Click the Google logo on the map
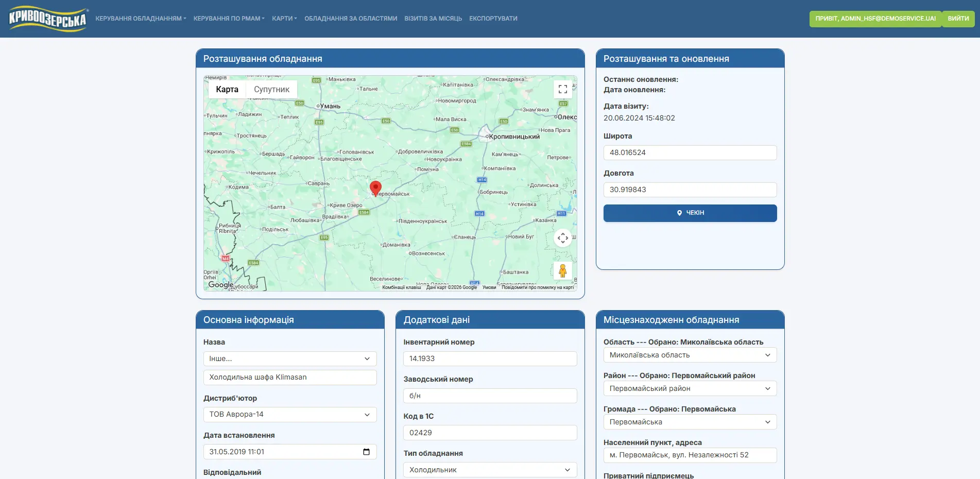The image size is (980, 479). pyautogui.click(x=221, y=285)
